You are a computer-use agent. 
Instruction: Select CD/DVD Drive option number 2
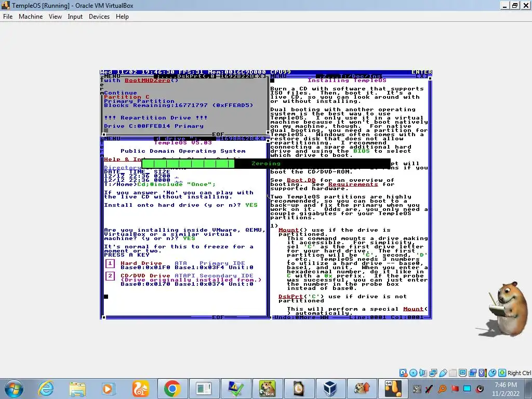pos(110,276)
